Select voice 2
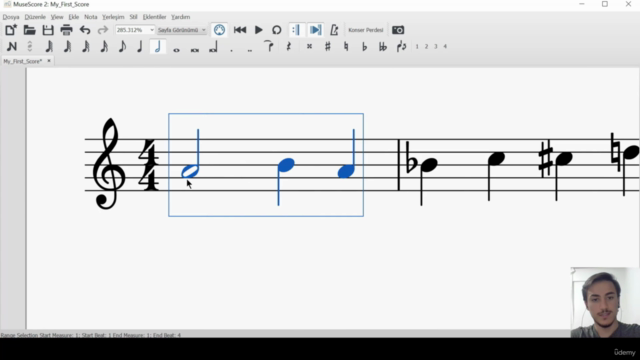 point(426,47)
